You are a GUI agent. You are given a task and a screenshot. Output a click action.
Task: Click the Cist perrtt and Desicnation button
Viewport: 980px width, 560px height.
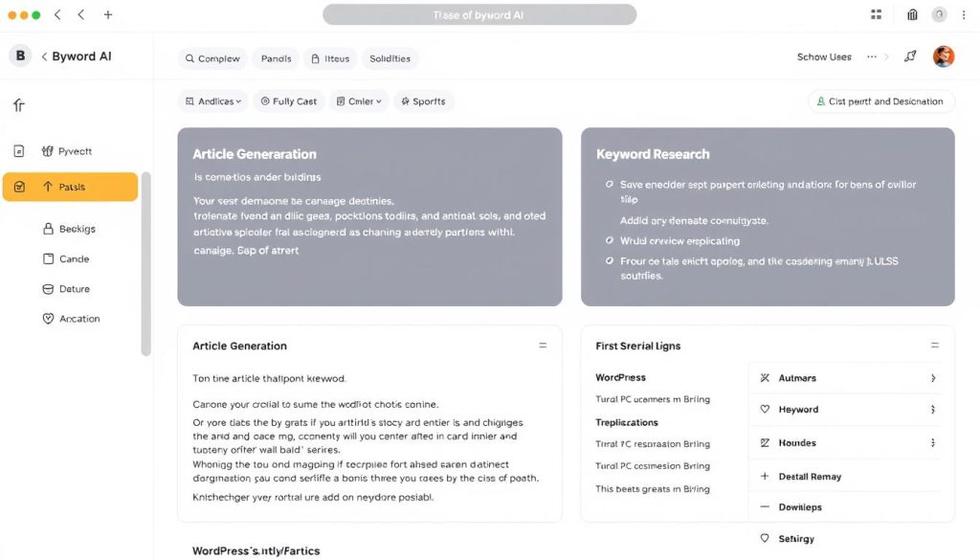tap(880, 101)
